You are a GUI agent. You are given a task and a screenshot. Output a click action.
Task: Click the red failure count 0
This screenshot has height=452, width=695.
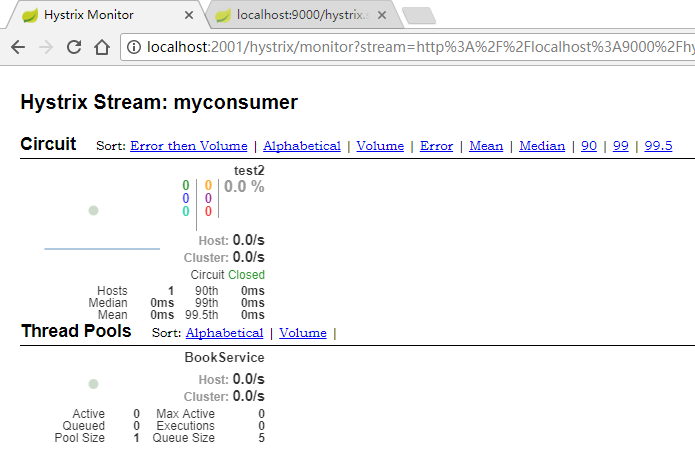point(208,211)
